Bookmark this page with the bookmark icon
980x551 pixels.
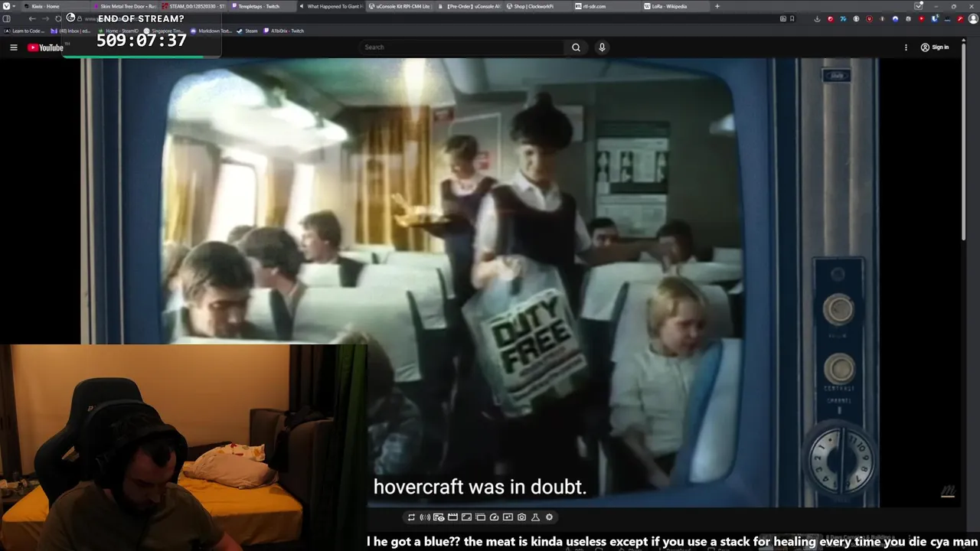pyautogui.click(x=792, y=18)
